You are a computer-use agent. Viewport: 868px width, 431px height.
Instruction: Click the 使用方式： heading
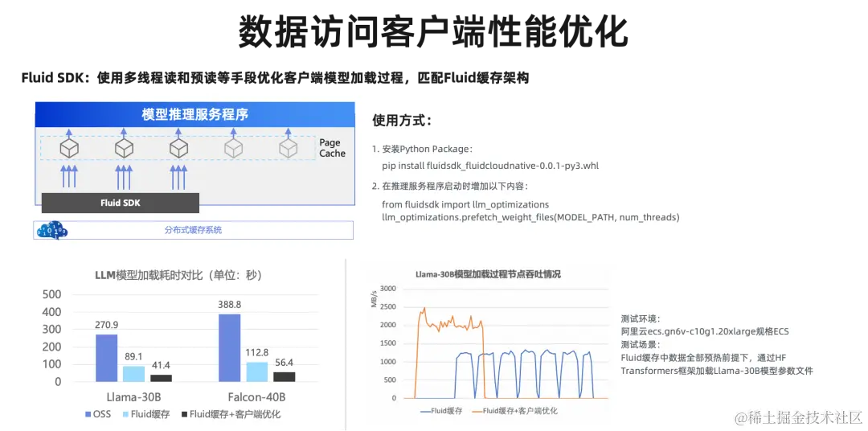pos(401,121)
